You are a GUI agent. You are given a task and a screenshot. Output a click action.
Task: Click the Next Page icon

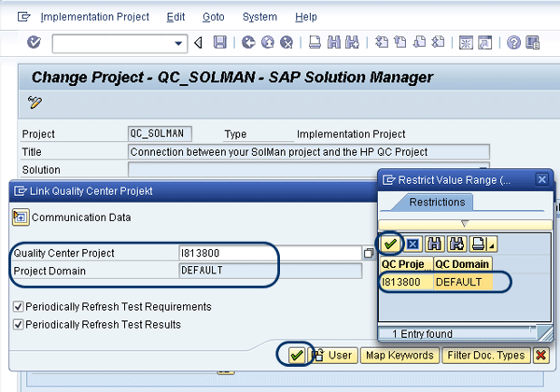pos(419,43)
